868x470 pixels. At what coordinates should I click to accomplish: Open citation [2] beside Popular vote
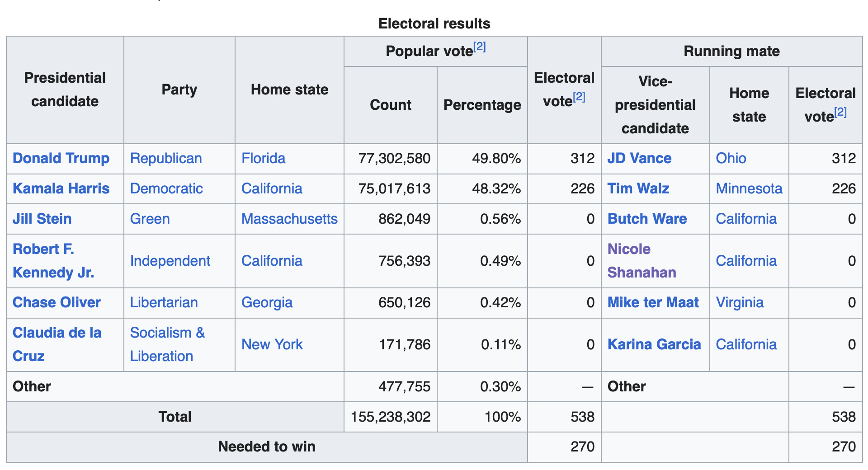pos(479,47)
